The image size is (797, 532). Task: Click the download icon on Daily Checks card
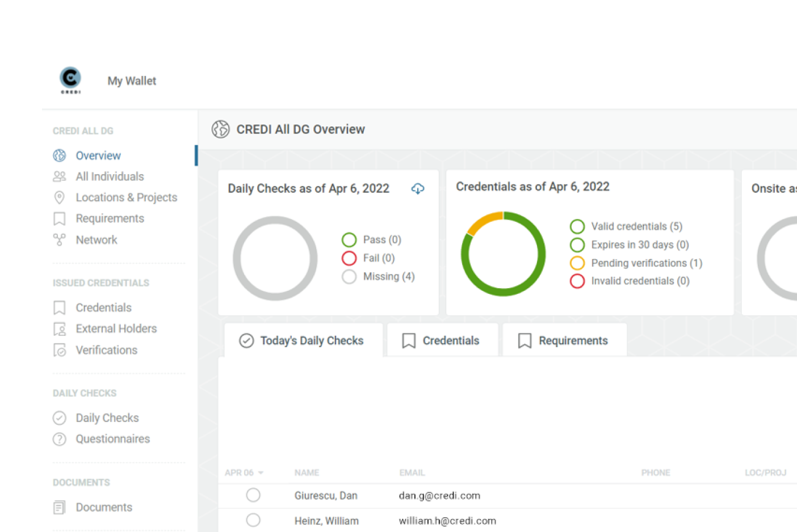(x=418, y=188)
